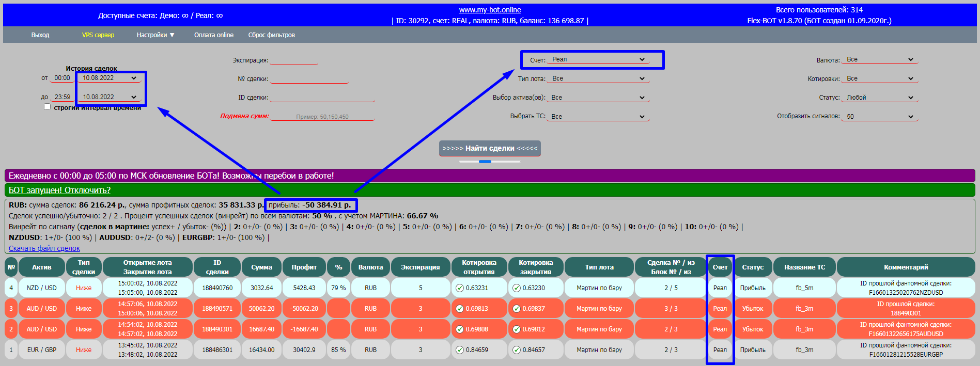Image resolution: width=980 pixels, height=366 pixels.
Task: Open the www.my-bot.online link
Action: coord(490,10)
